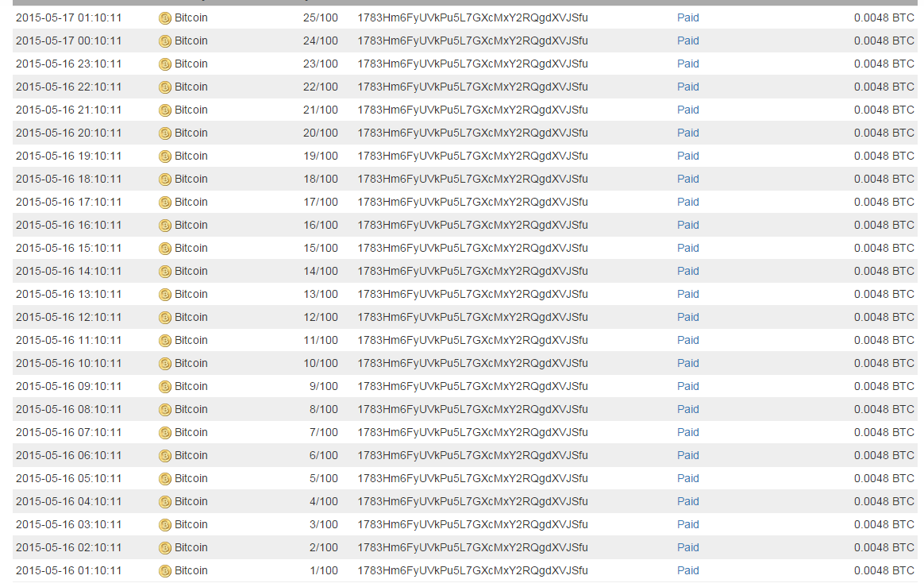Open the Paid link for payment 14/100

point(687,271)
